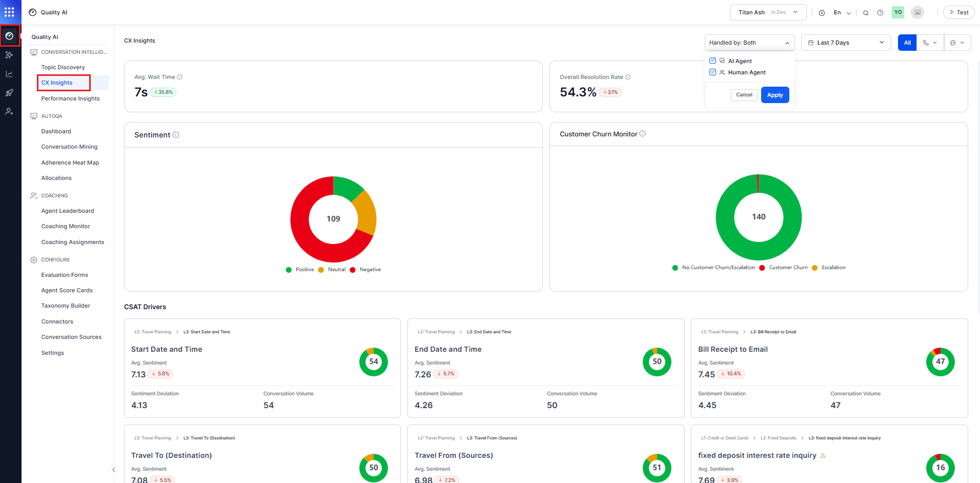
Task: Go to Performance Insights
Action: [x=70, y=98]
